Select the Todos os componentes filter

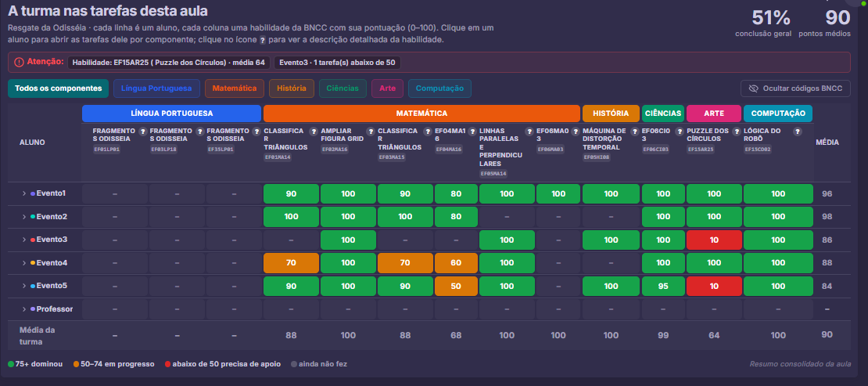(x=58, y=88)
